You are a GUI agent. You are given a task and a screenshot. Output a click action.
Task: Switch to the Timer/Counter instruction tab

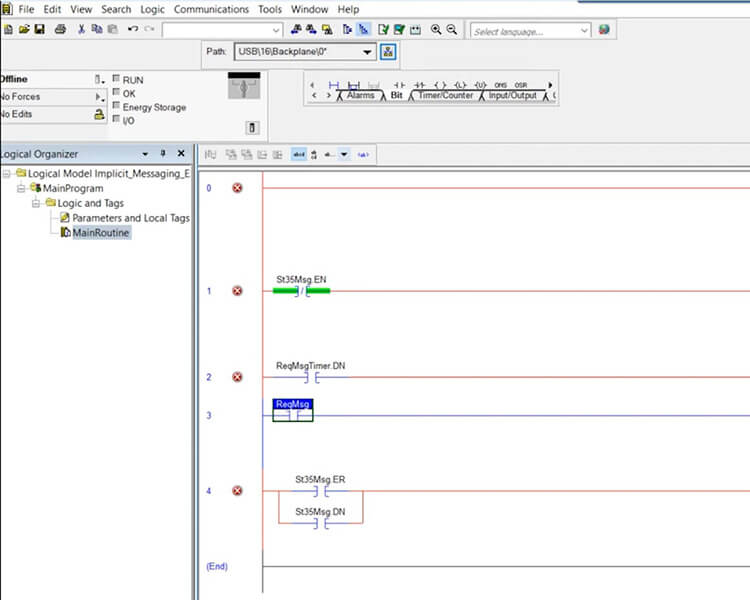(x=445, y=95)
